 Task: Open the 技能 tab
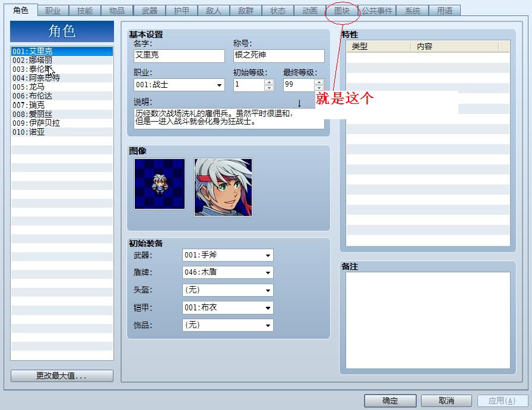tap(85, 11)
